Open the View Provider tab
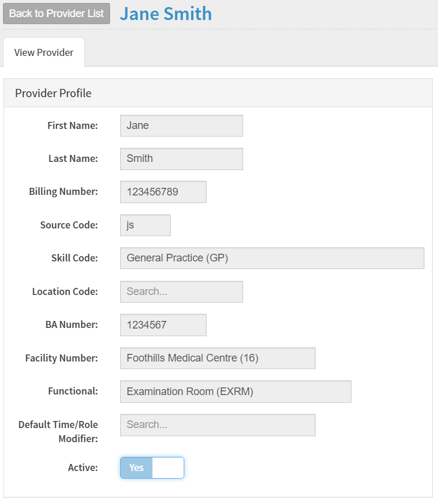The width and height of the screenshot is (438, 504). coord(44,52)
